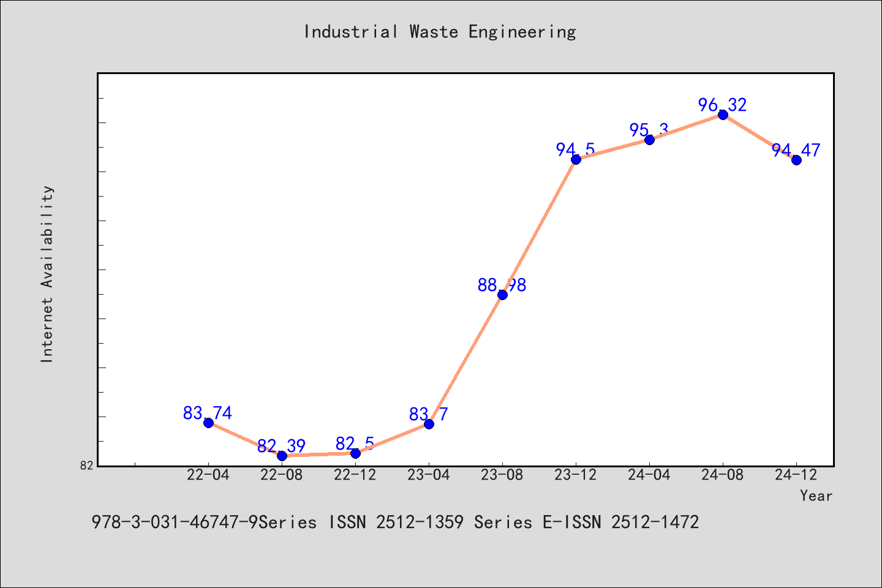Click the 23-12 x-axis label
882x588 pixels.
point(576,475)
